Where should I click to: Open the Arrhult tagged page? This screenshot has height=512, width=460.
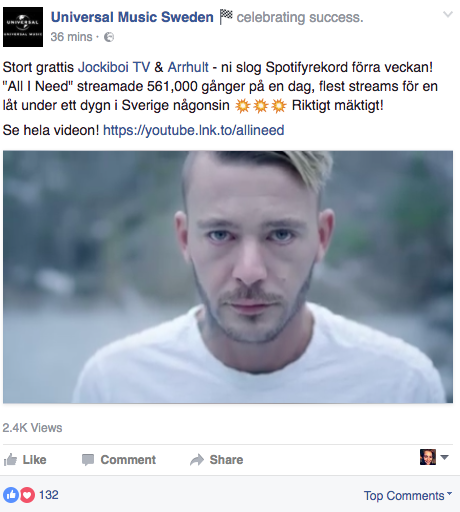tap(188, 67)
